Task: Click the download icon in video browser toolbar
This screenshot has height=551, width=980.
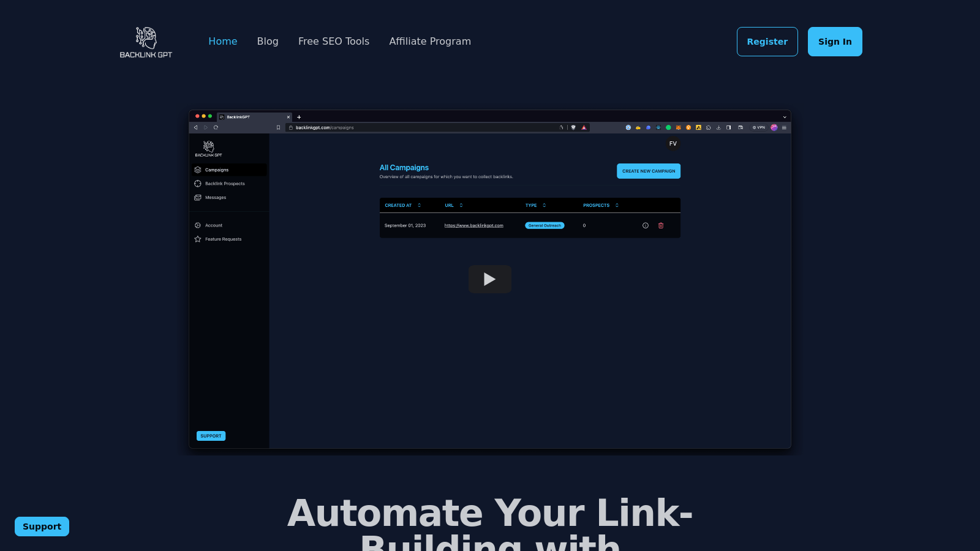Action: pos(718,127)
